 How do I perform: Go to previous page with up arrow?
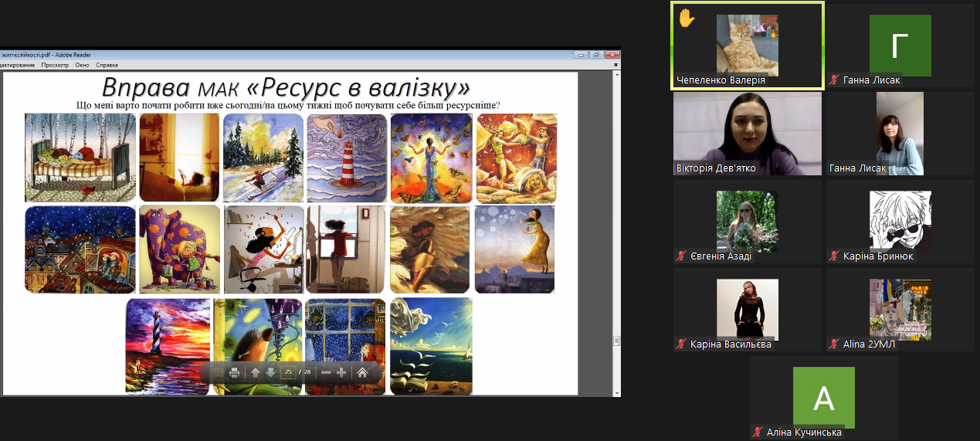click(x=255, y=372)
